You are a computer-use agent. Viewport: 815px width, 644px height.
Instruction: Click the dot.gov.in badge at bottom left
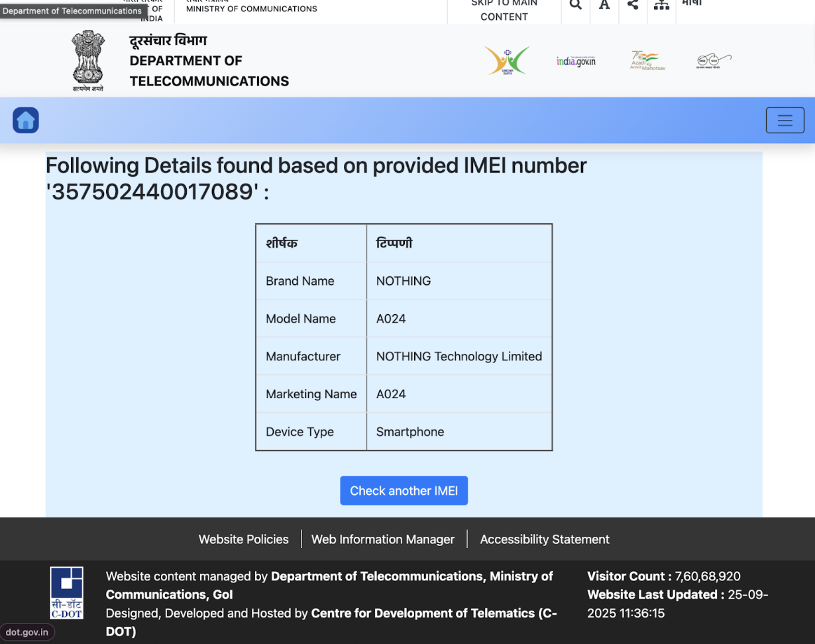27,631
